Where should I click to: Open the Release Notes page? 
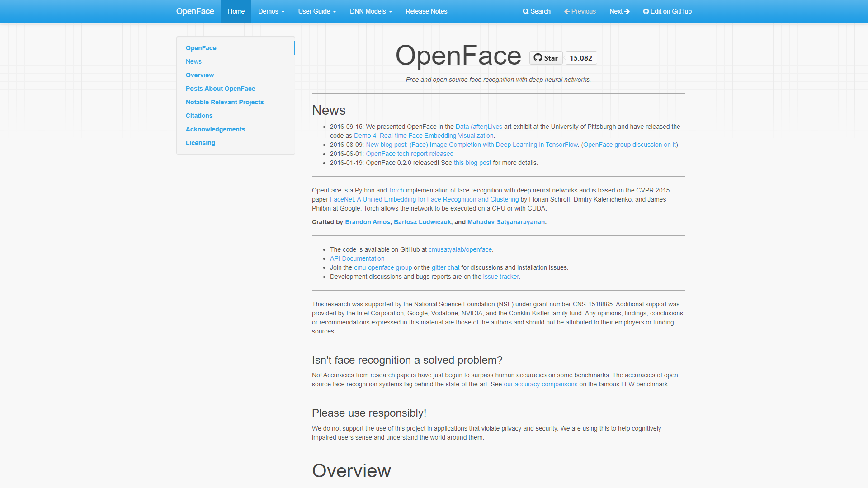[x=426, y=11]
